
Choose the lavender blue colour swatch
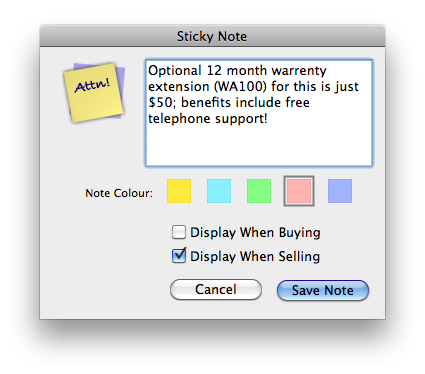pyautogui.click(x=340, y=191)
